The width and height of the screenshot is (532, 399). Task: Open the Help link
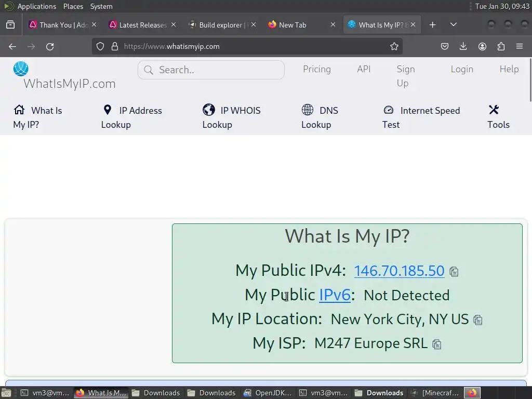pyautogui.click(x=509, y=69)
